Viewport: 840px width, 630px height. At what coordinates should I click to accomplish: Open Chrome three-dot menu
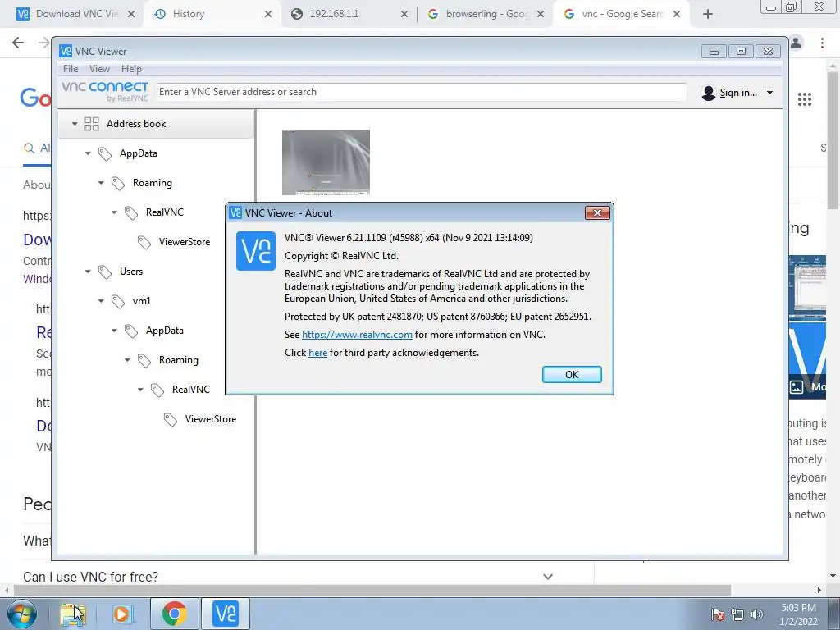(x=822, y=43)
